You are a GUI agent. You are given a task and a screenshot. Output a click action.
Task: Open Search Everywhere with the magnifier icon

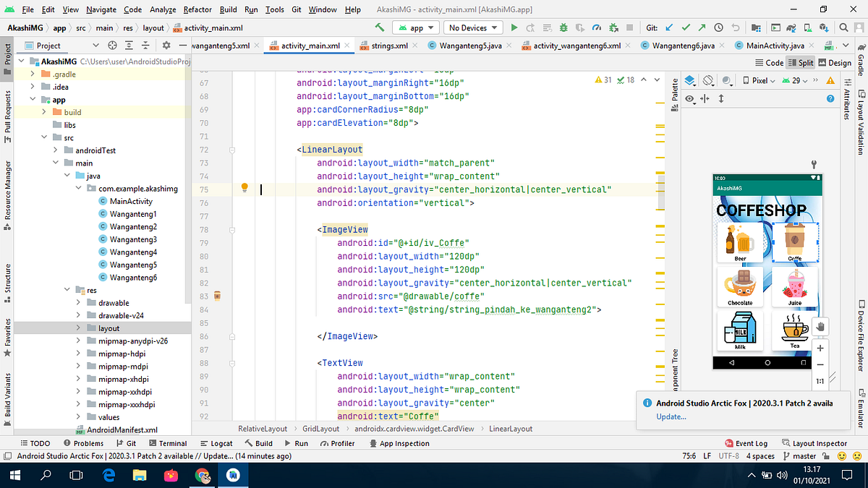click(x=843, y=26)
